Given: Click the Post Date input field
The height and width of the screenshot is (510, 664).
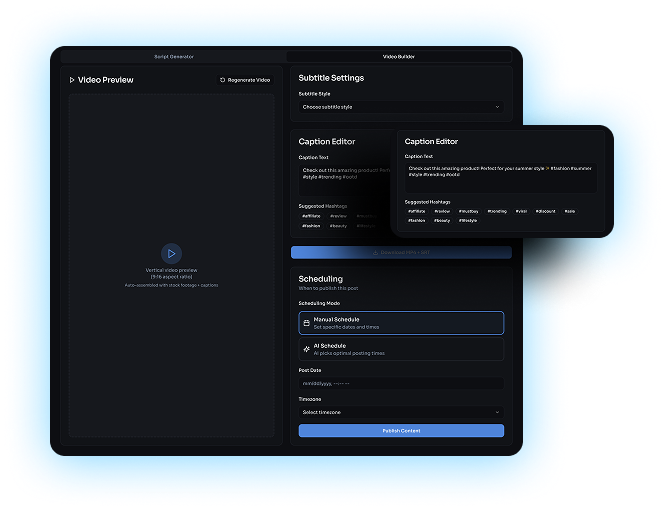Looking at the screenshot, I should [x=401, y=383].
